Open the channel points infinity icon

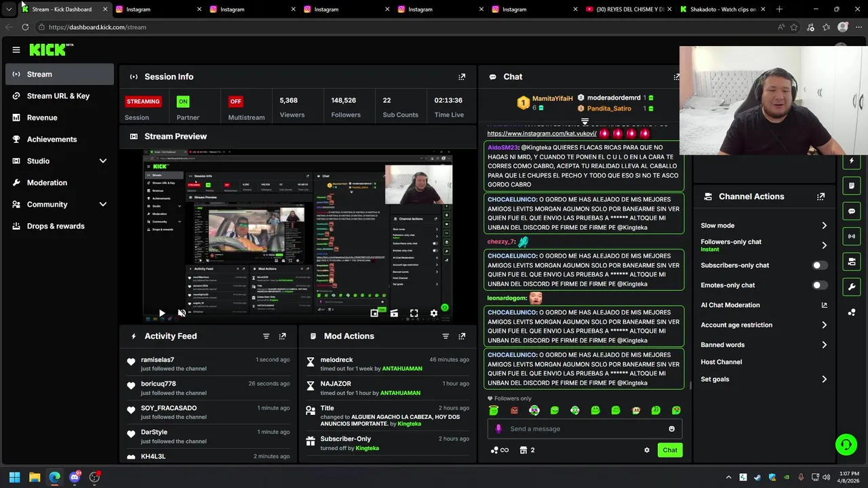click(500, 450)
